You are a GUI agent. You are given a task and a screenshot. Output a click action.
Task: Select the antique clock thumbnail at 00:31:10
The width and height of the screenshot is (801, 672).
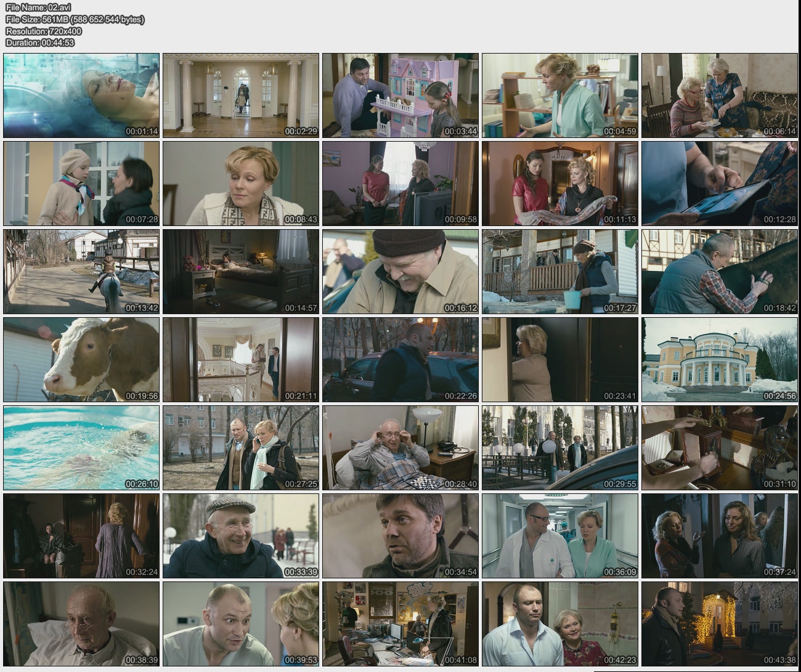719,448
